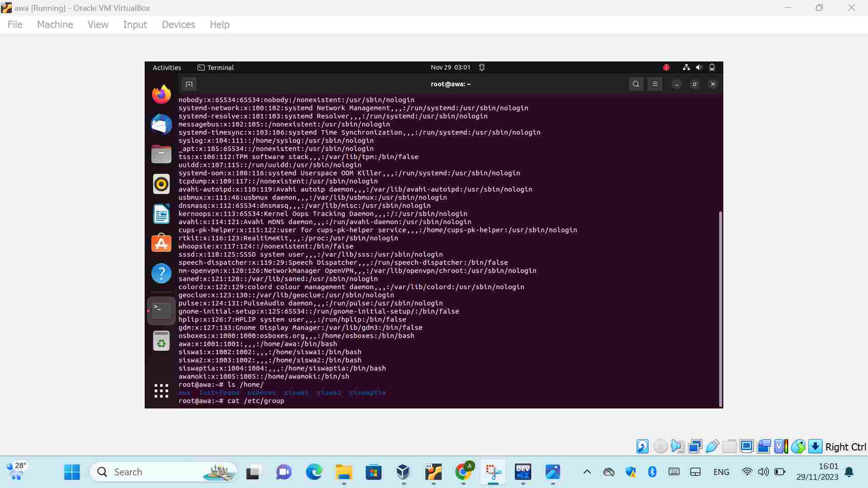Open the Nov 29 03:01 clock calendar
Image resolution: width=868 pixels, height=488 pixels.
click(x=450, y=67)
